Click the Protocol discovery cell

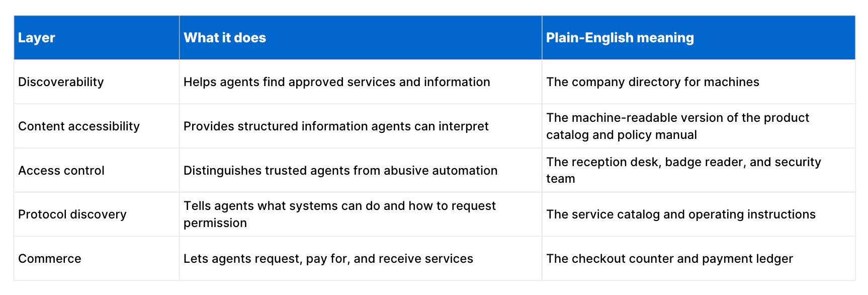(97, 214)
